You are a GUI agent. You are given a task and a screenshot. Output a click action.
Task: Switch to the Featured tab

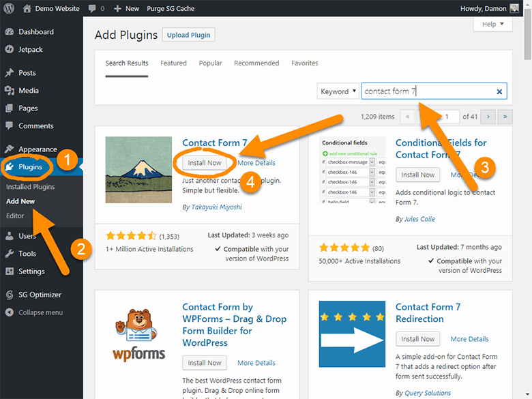tap(173, 63)
